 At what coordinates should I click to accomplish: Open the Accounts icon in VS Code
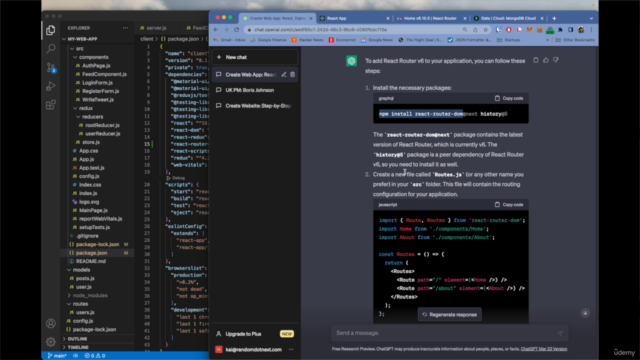tap(51, 324)
